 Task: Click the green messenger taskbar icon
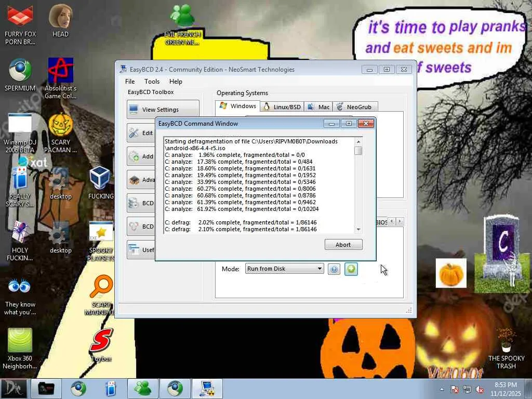point(143,389)
